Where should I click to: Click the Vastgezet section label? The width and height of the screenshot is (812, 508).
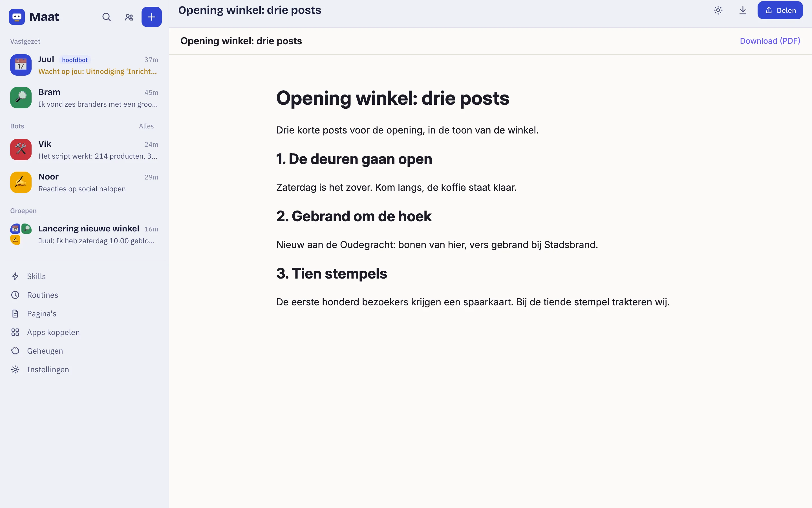(25, 41)
